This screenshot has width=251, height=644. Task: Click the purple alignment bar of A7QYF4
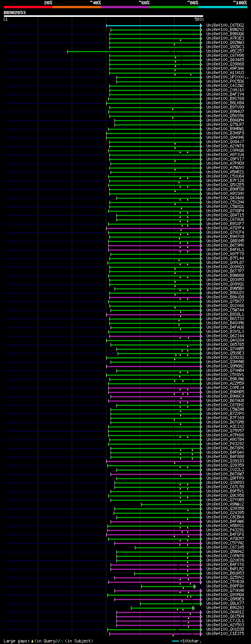click(154, 228)
